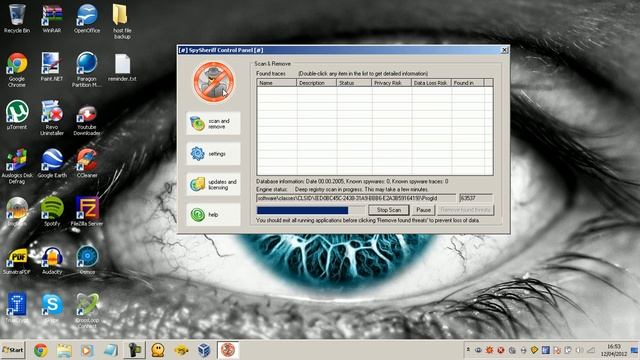The width and height of the screenshot is (640, 360).
Task: Open the Start menu
Action: [x=13, y=350]
